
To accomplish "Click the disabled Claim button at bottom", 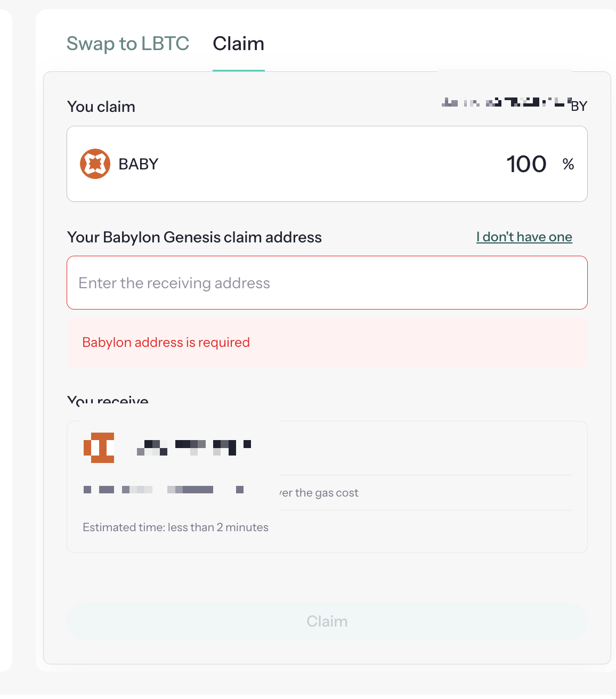I will (327, 622).
